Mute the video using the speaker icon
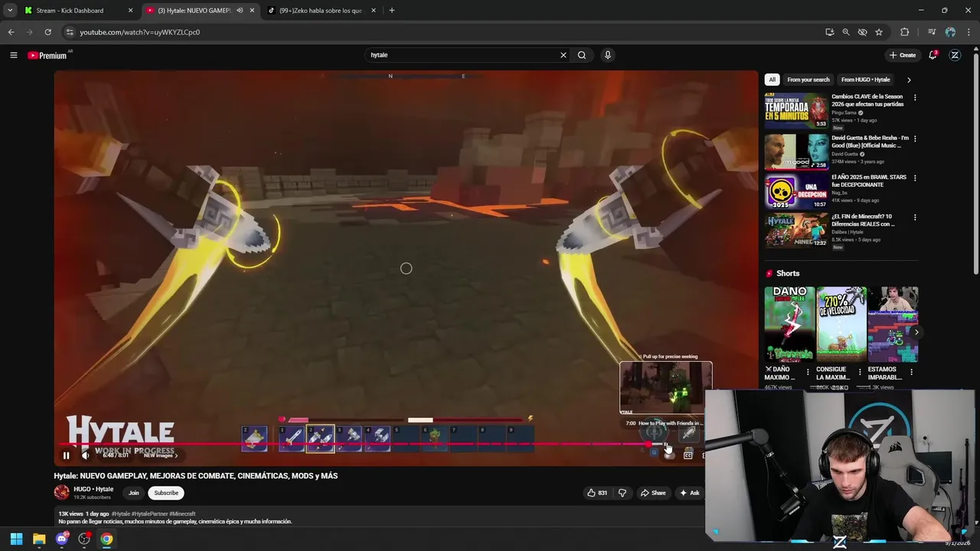The width and height of the screenshot is (980, 551). tap(85, 455)
